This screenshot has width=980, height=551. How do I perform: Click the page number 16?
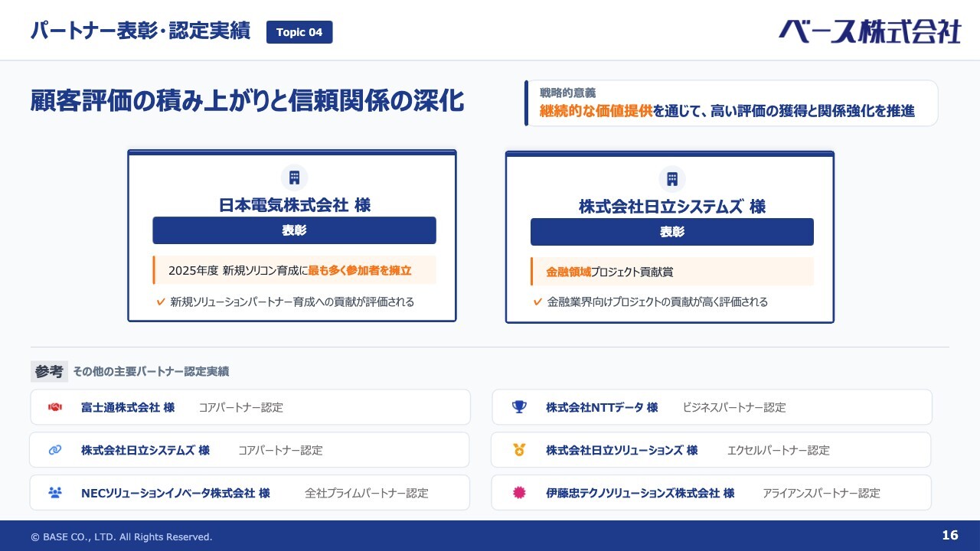[949, 536]
